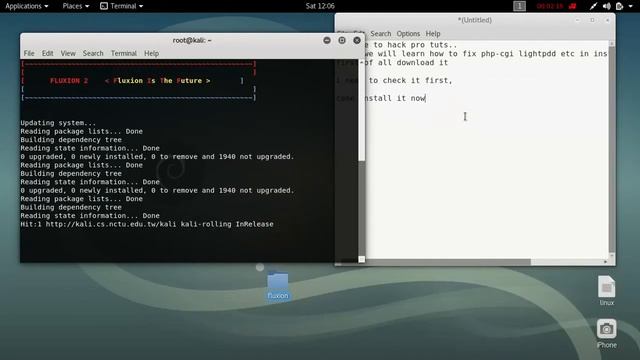The width and height of the screenshot is (640, 360).
Task: Open the Linux file icon on desktop
Action: (607, 291)
